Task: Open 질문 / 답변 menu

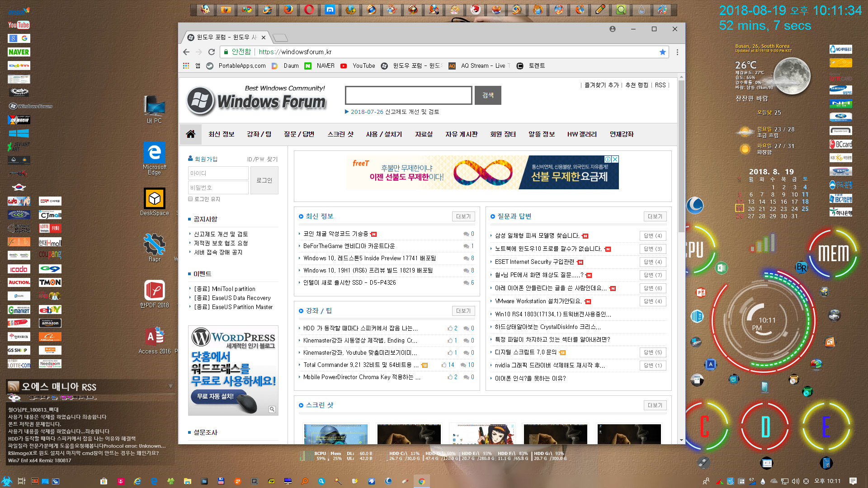Action: click(x=299, y=134)
